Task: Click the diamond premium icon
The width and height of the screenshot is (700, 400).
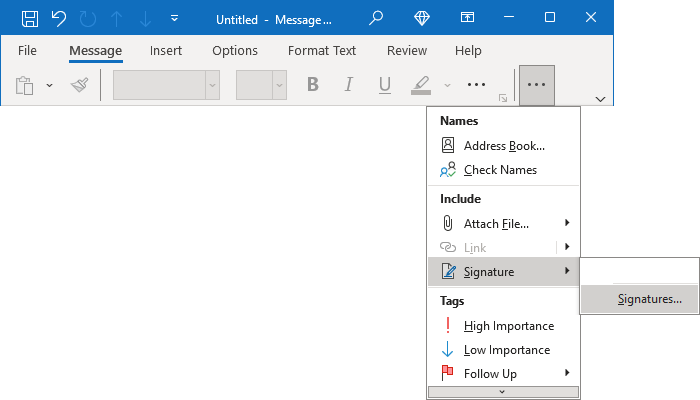Action: pyautogui.click(x=422, y=18)
